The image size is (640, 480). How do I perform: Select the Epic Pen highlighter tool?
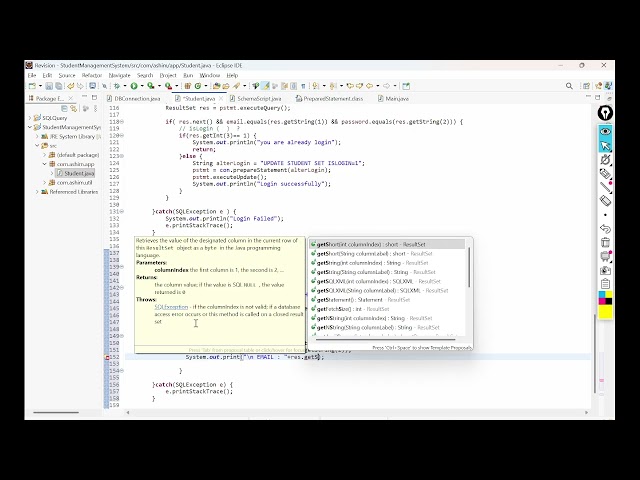605,173
